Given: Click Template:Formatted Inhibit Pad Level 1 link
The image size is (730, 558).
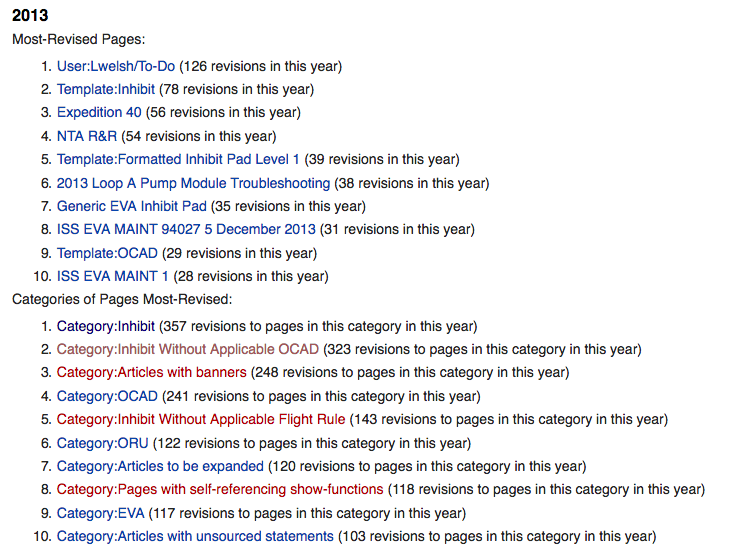Looking at the screenshot, I should [178, 159].
